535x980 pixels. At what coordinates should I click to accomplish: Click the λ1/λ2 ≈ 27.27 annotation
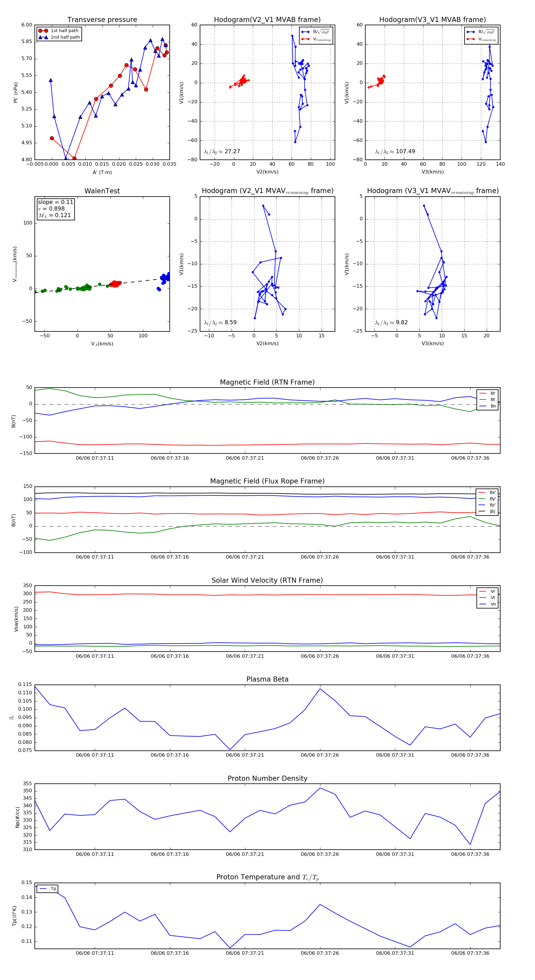[222, 151]
